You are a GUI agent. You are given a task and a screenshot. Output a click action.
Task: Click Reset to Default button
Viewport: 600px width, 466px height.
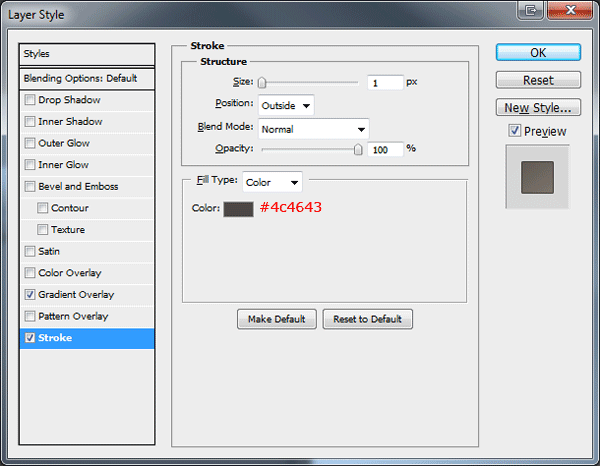coord(367,319)
